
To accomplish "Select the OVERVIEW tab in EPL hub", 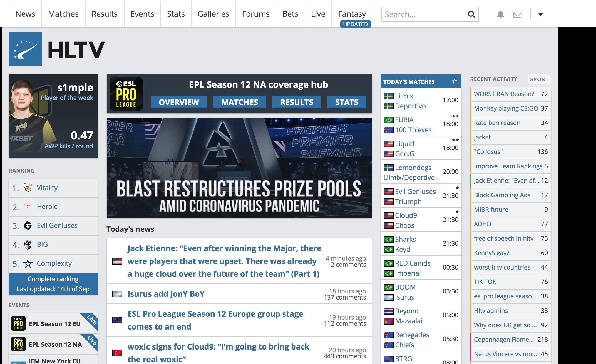I will (179, 102).
